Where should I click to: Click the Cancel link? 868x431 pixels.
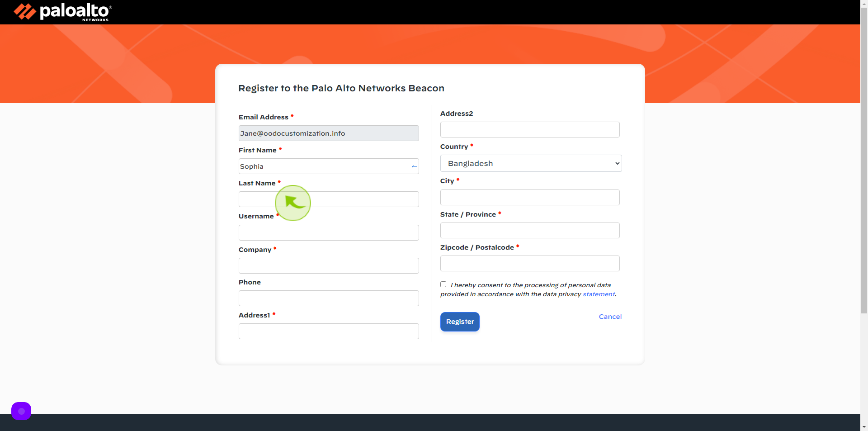point(610,317)
